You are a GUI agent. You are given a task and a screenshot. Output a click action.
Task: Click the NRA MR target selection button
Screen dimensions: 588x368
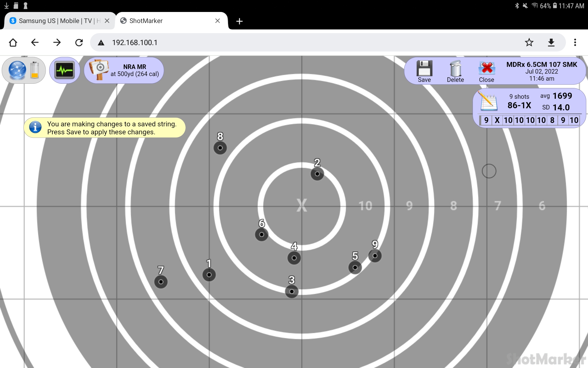click(x=124, y=70)
